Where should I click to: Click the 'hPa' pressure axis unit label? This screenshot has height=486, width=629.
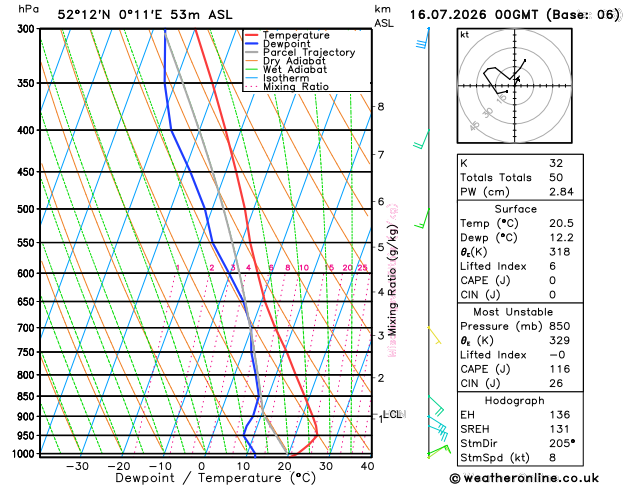click(28, 9)
